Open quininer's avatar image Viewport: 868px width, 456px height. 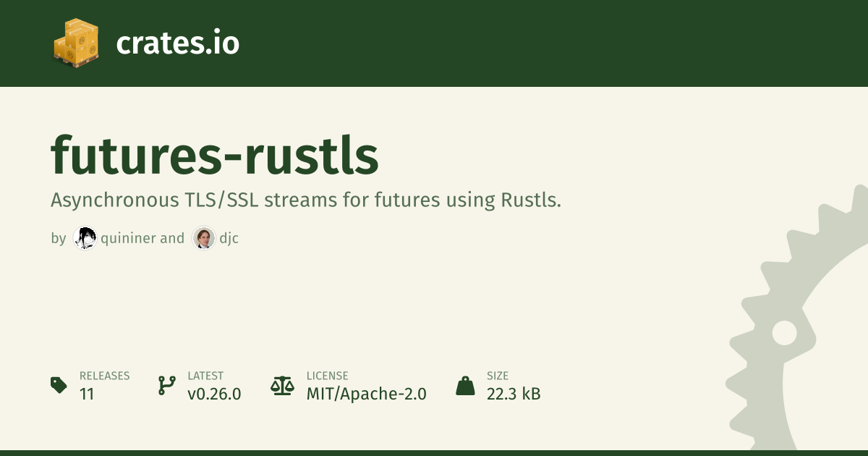click(85, 238)
